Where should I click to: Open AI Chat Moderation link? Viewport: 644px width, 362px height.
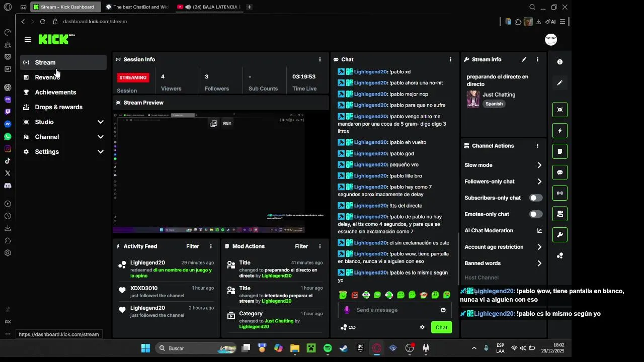(x=503, y=231)
